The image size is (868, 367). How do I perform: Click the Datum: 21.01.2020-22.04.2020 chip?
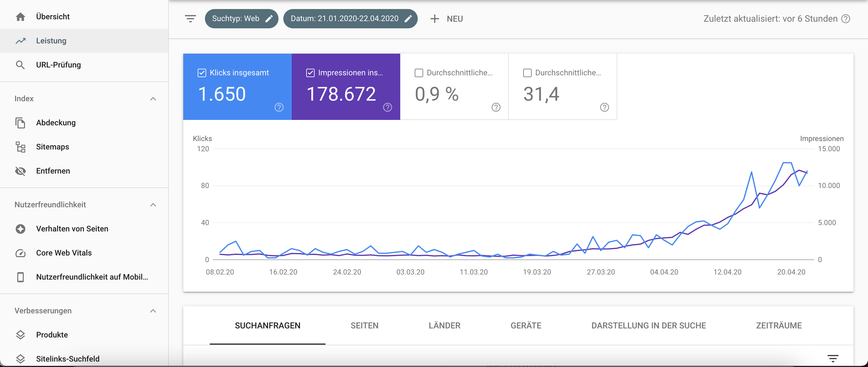pyautogui.click(x=350, y=19)
